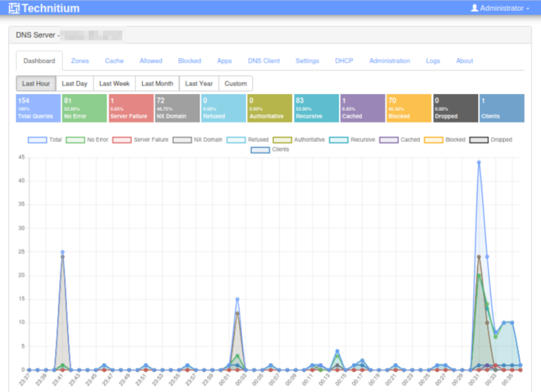Open the Logs tab
Screen dimensions: 541x392
pos(433,60)
